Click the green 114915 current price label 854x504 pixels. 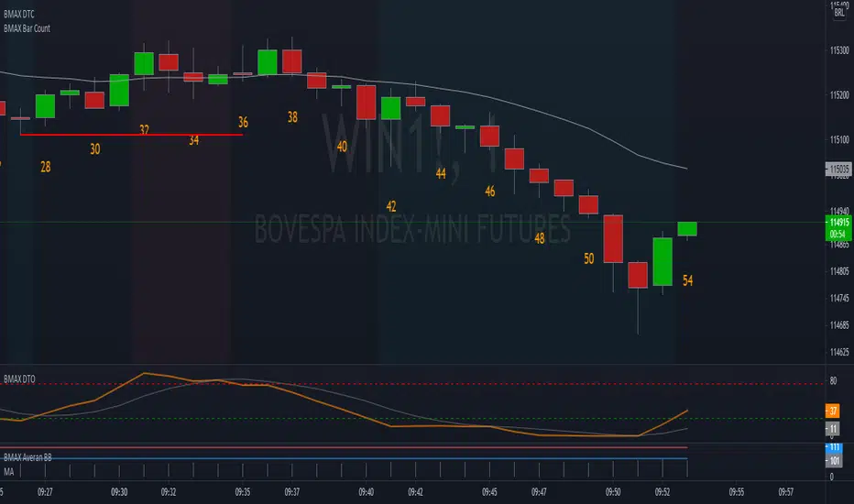point(838,228)
